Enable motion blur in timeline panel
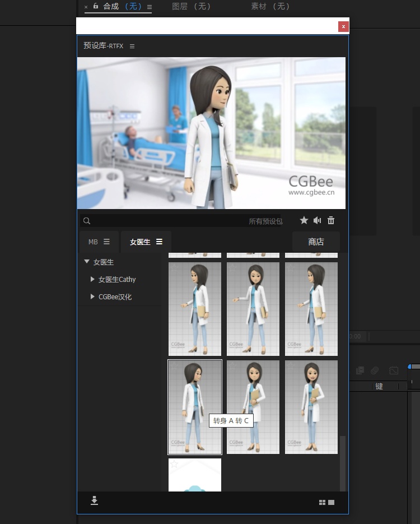 tap(375, 370)
